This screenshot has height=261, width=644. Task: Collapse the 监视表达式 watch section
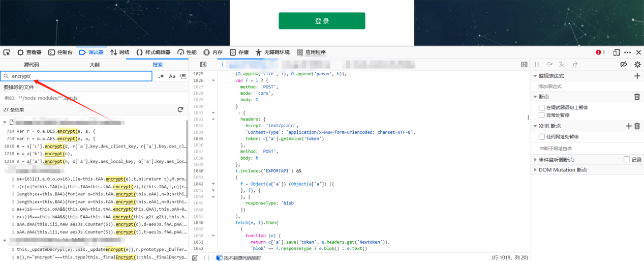click(x=535, y=76)
